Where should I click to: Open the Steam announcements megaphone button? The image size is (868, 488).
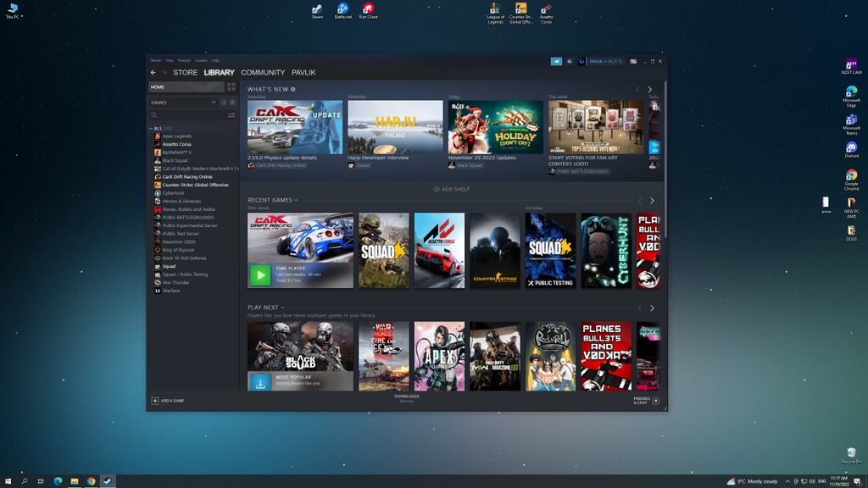556,61
